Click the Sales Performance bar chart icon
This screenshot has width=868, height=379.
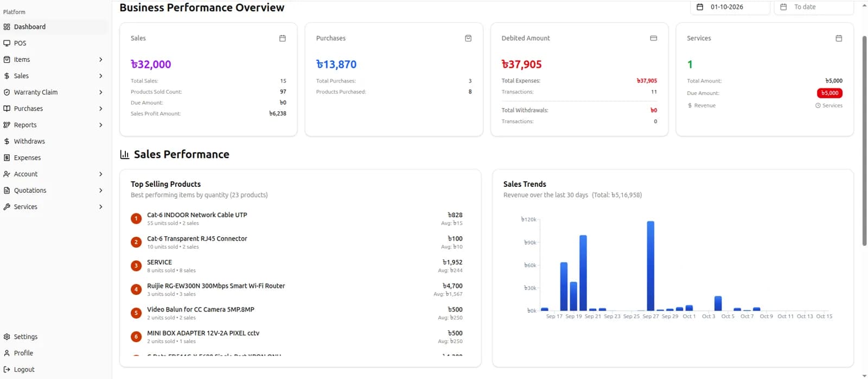(124, 155)
